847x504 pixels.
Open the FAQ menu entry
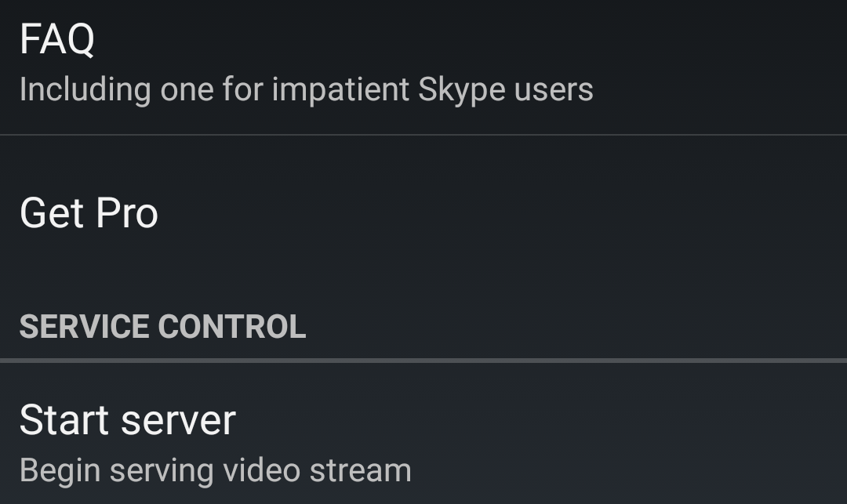tap(56, 39)
